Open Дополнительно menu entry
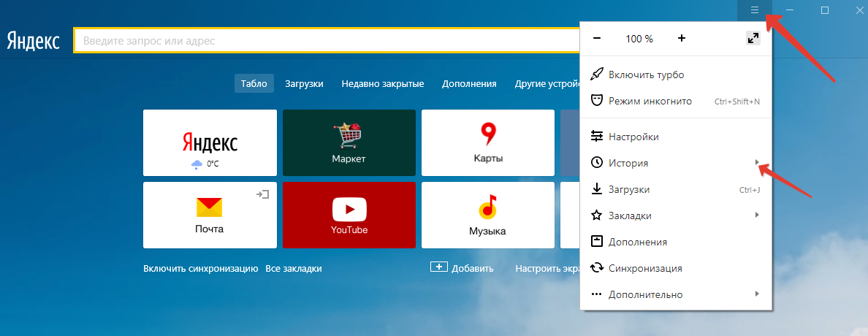This screenshot has height=336, width=868. pos(675,294)
